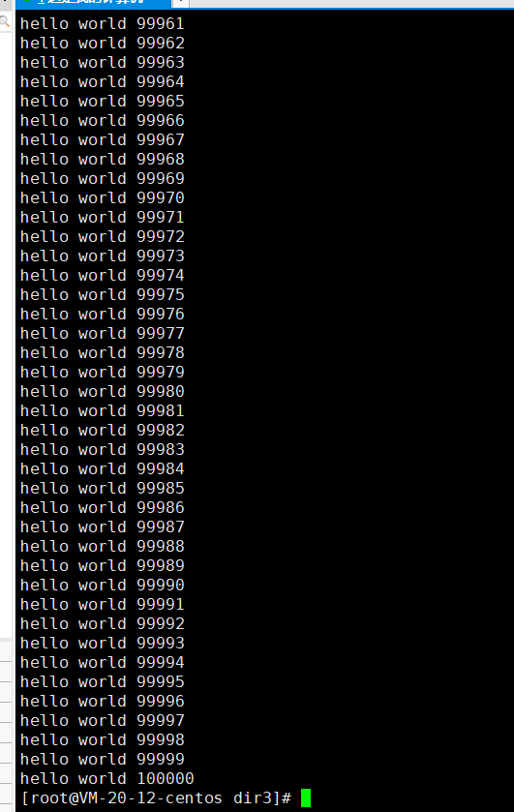Click the line 'hello world 99961'
514x812 pixels.
click(102, 24)
